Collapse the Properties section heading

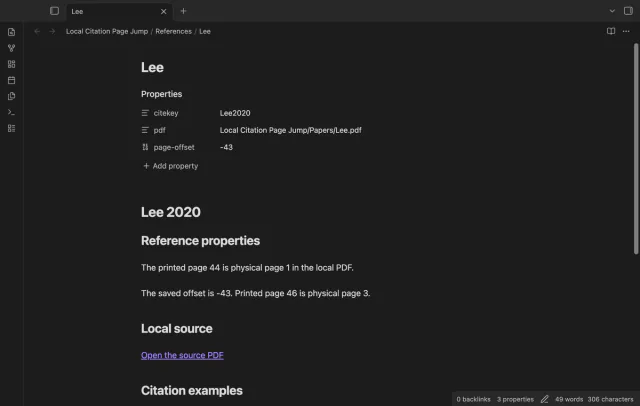click(162, 94)
